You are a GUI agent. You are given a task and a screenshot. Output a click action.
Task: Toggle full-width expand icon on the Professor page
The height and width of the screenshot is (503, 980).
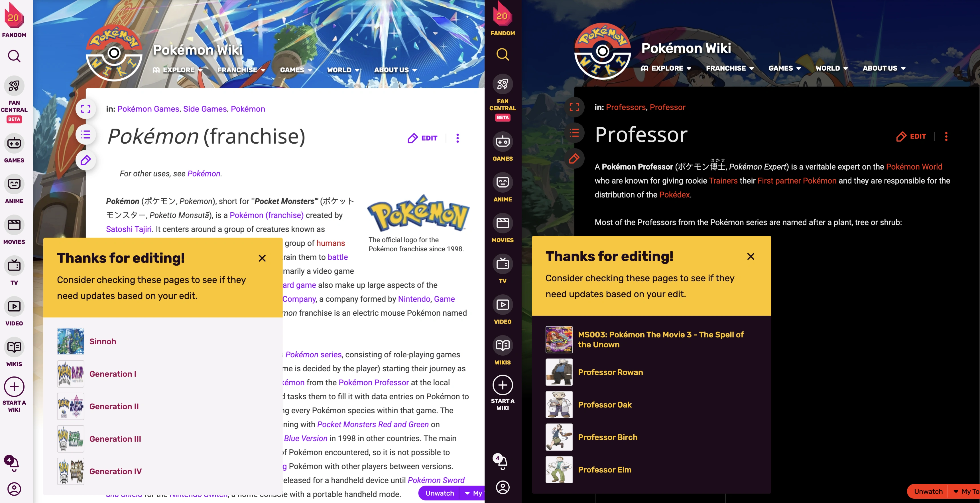coord(574,107)
